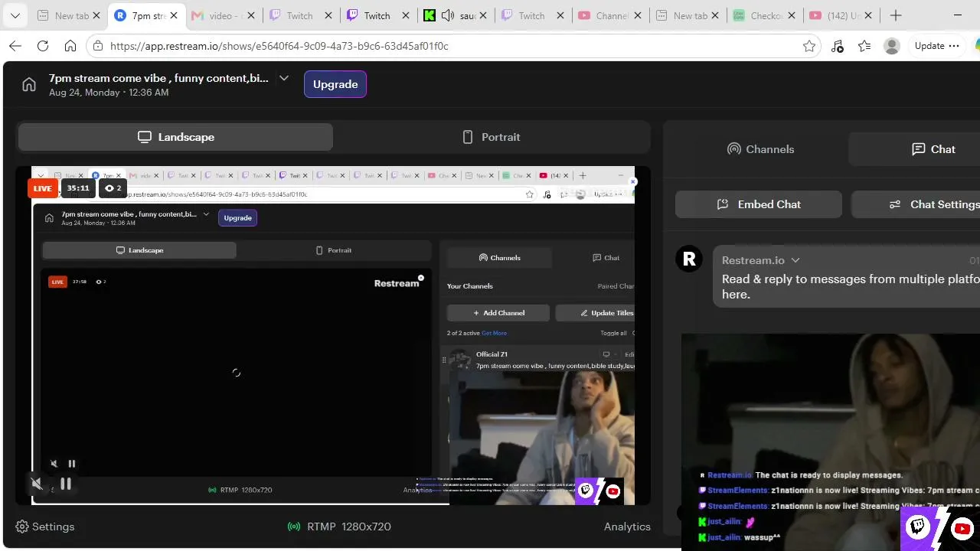The width and height of the screenshot is (980, 551).
Task: Close the active 7pm stream tab
Action: [x=174, y=15]
